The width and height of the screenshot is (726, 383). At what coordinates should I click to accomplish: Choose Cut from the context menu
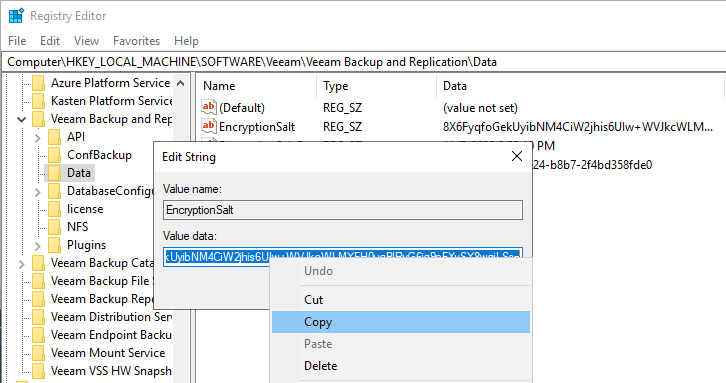(401, 300)
